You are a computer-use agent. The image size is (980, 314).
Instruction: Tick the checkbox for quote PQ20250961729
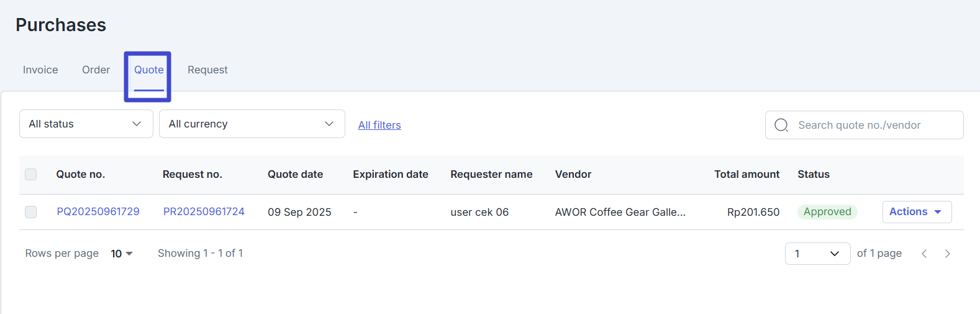tap(31, 212)
